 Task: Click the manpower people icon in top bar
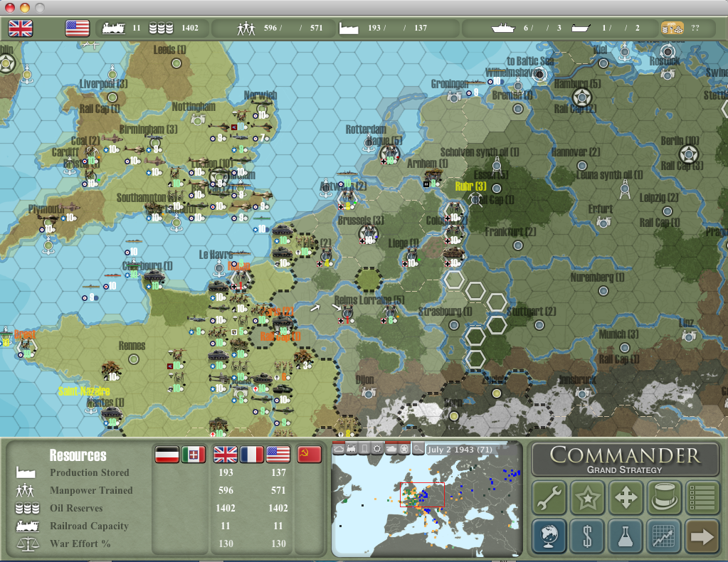[246, 28]
